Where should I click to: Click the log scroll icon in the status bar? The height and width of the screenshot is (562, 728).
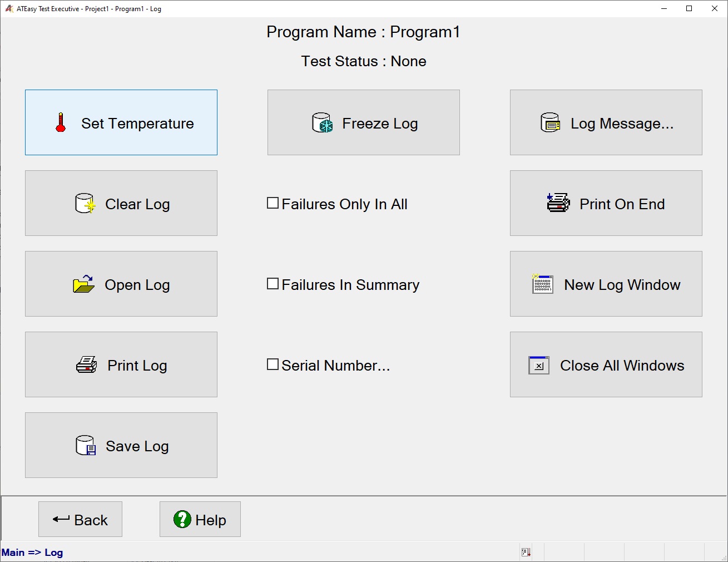[x=526, y=551]
